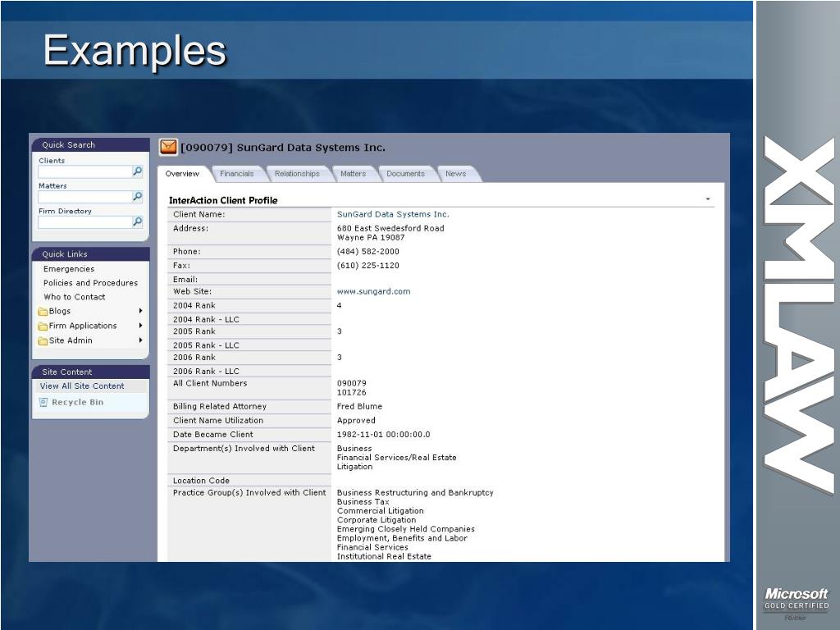
Task: Click the 2006 Rank label
Action: 194,358
